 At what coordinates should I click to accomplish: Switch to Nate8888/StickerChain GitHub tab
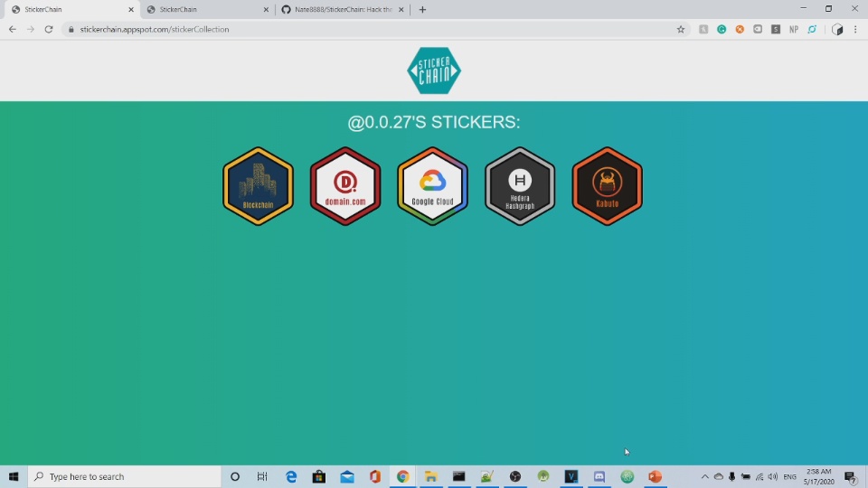(344, 9)
